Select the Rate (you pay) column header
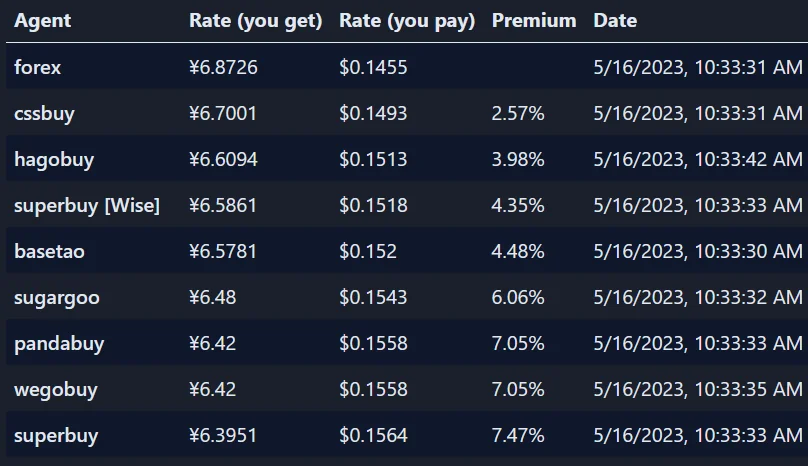 [407, 21]
